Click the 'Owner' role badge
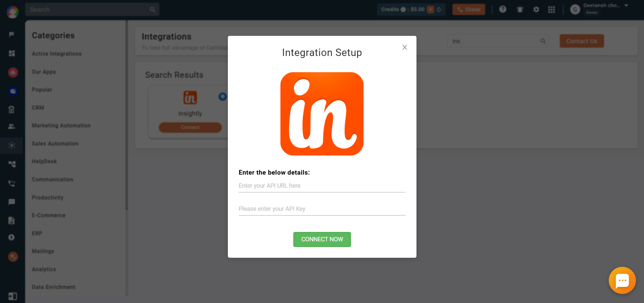 592,12
